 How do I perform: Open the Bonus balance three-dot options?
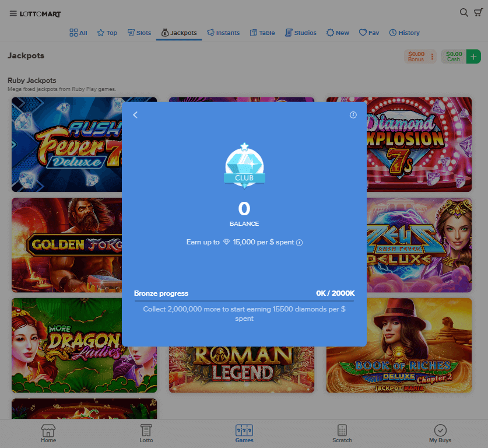[432, 57]
